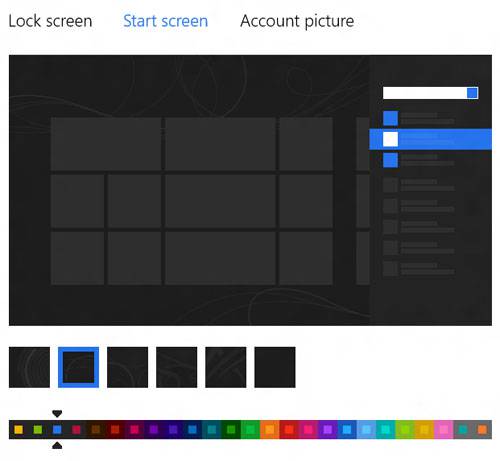Open the Account picture tab

click(297, 21)
